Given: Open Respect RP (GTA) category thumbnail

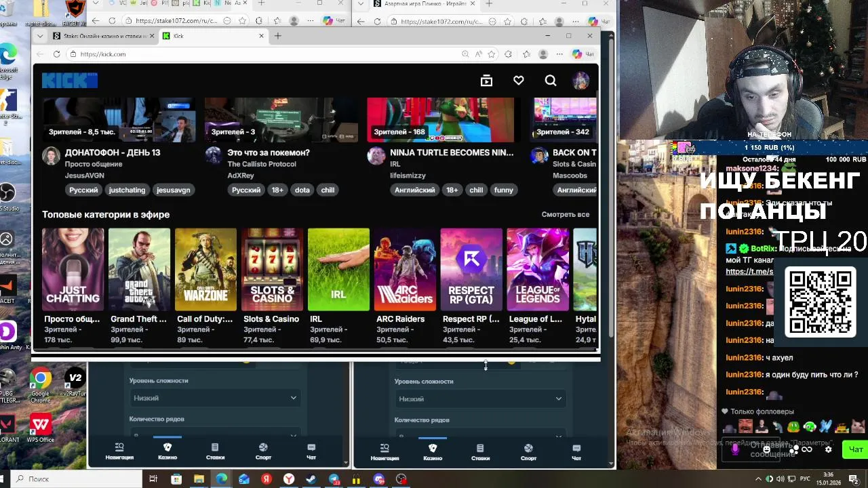Looking at the screenshot, I should tap(471, 269).
